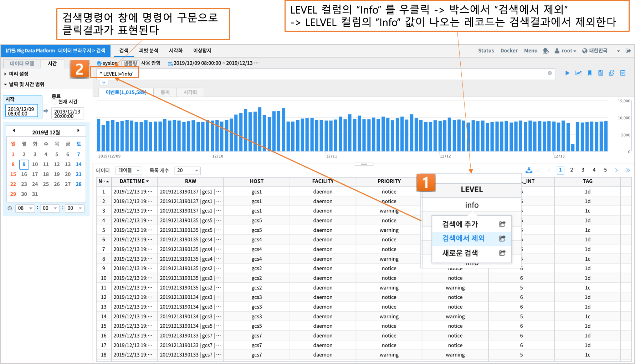Click the HOST column header
The height and width of the screenshot is (364, 635).
pyautogui.click(x=257, y=181)
